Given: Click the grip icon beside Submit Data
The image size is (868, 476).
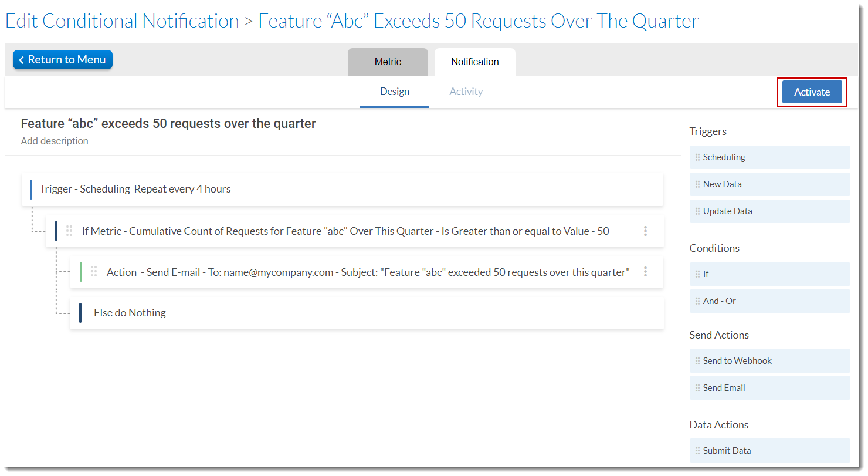Looking at the screenshot, I should [698, 451].
